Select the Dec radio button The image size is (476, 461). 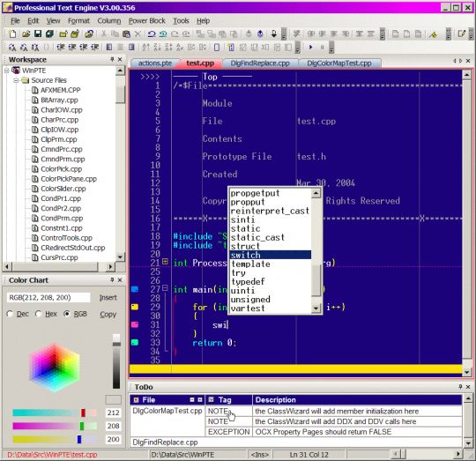(10, 314)
